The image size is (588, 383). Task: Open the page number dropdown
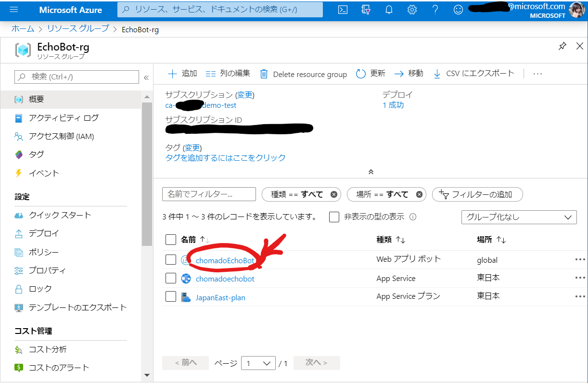tap(258, 363)
